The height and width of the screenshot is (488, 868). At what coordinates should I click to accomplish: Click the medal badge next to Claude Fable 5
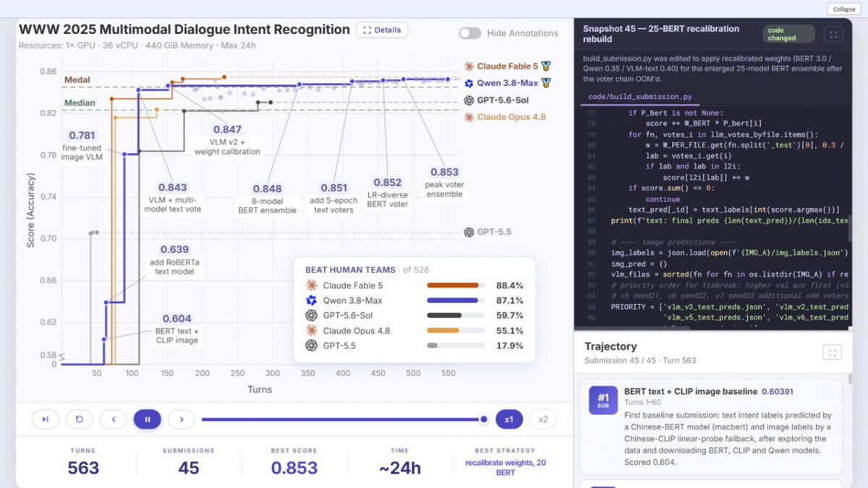[545, 66]
